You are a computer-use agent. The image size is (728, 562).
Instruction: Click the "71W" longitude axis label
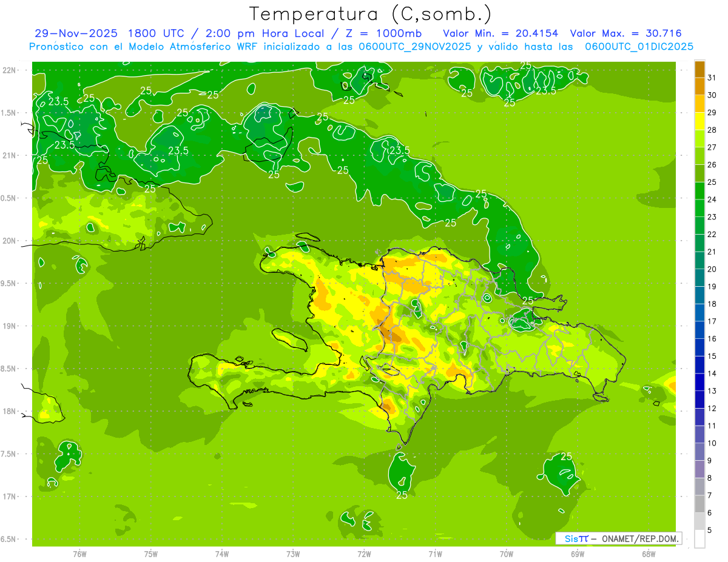pyautogui.click(x=435, y=554)
